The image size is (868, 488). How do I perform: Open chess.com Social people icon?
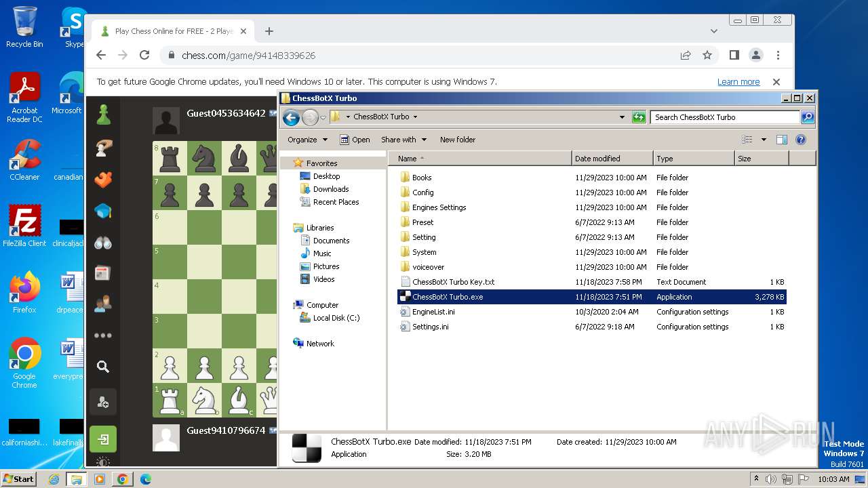(x=103, y=303)
